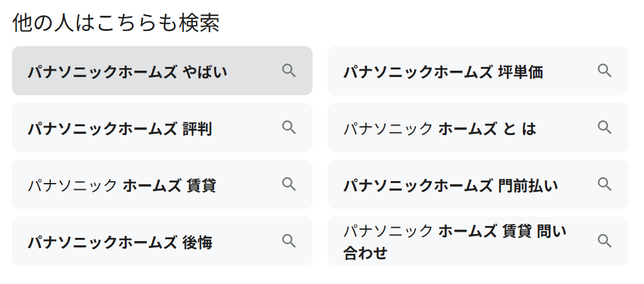This screenshot has height=284, width=644.
Task: Open the パナソニックホームズ 坪単価 related search
Action: (x=443, y=72)
